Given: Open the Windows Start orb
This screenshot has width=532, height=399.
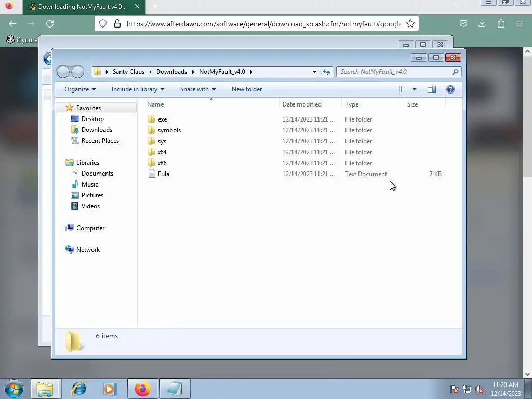Looking at the screenshot, I should [x=14, y=389].
